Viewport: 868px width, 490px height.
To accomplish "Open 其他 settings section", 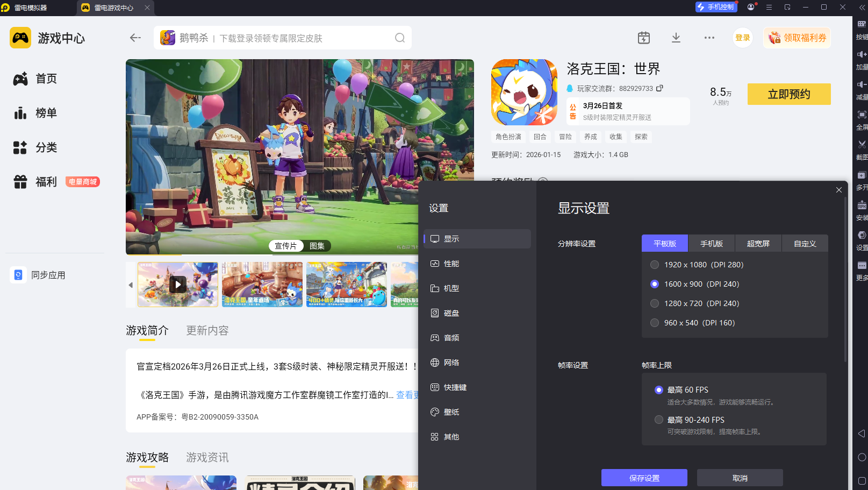I will click(x=477, y=437).
